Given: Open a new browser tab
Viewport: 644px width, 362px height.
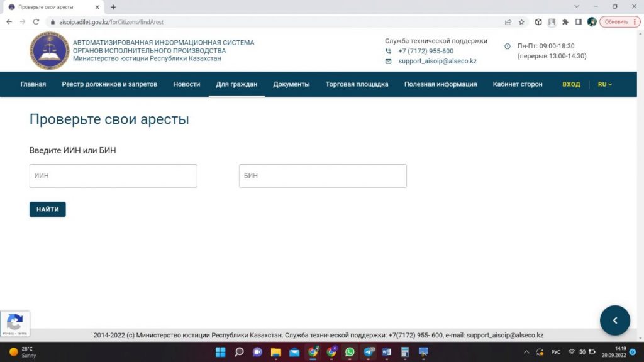Looking at the screenshot, I should 113,7.
